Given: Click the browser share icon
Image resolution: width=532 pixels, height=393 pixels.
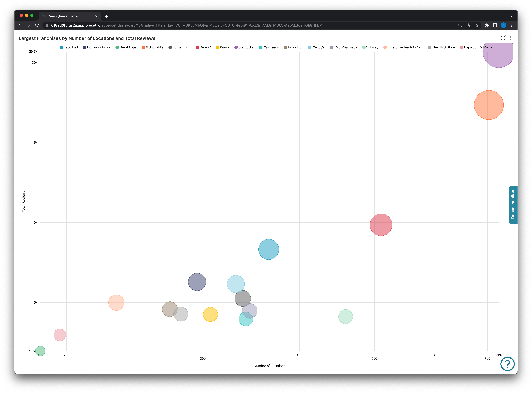Looking at the screenshot, I should pyautogui.click(x=468, y=25).
